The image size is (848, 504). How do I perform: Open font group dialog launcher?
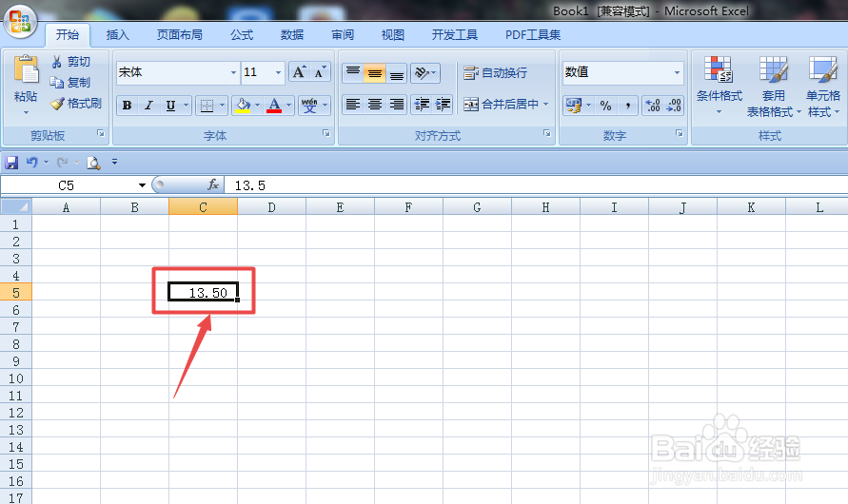[326, 133]
